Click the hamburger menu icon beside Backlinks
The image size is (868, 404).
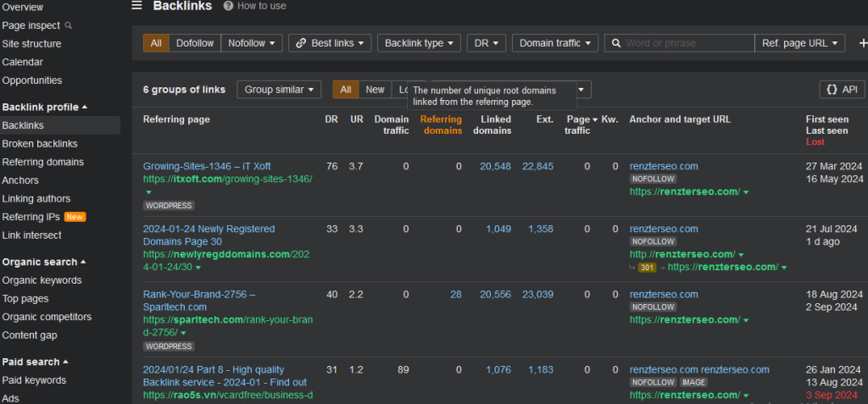137,6
